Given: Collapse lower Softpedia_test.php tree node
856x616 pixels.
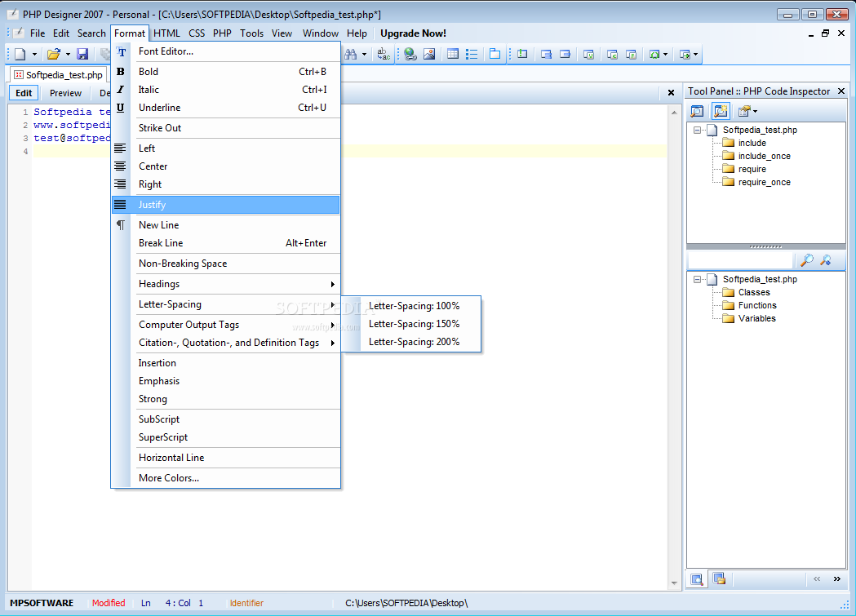Looking at the screenshot, I should click(697, 279).
